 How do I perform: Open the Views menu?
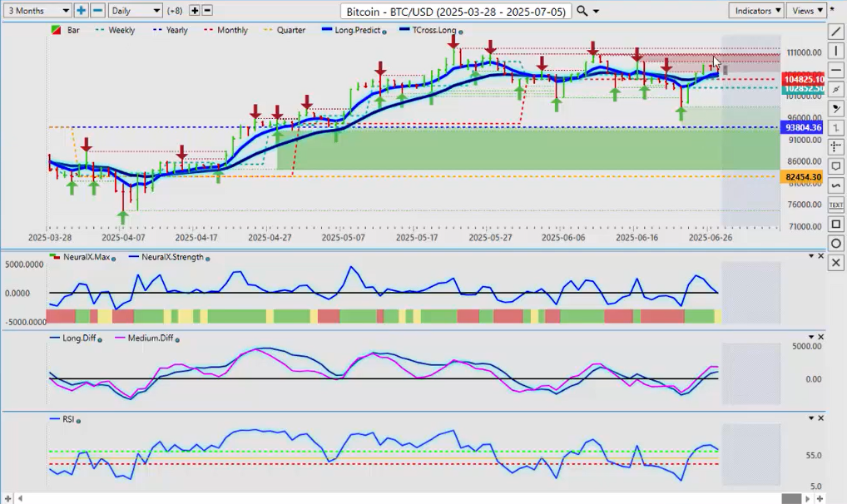[806, 11]
